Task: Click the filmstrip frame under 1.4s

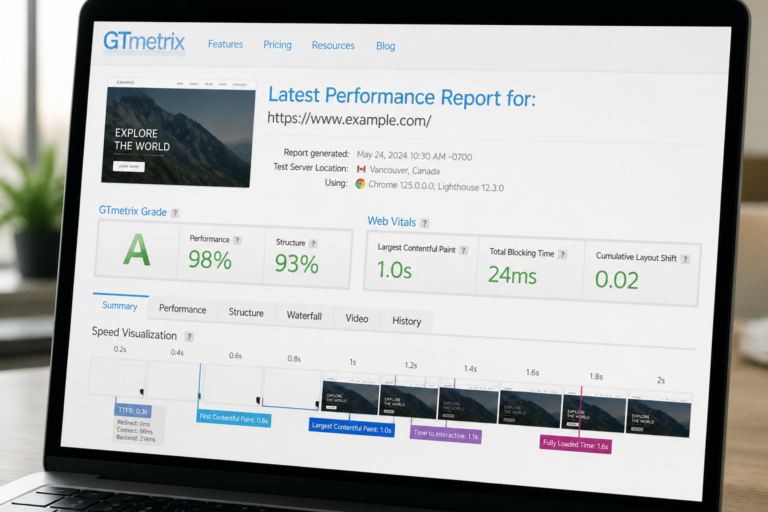Action: tap(468, 401)
